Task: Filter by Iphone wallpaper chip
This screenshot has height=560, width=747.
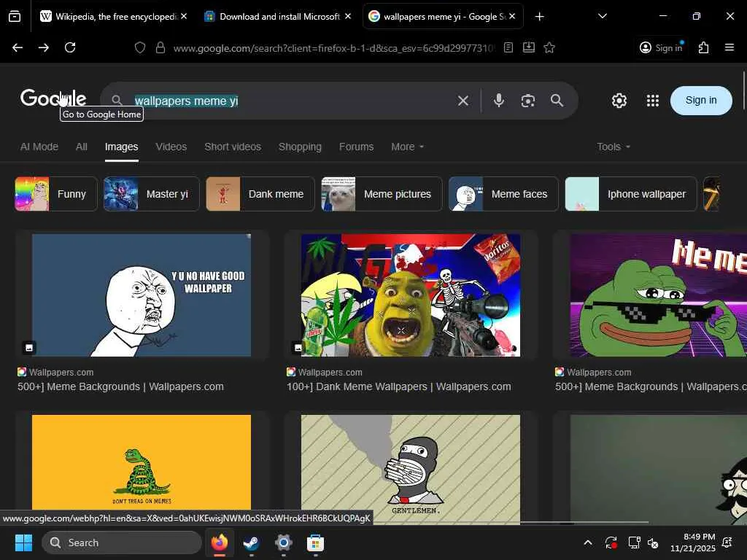Action: pyautogui.click(x=631, y=194)
